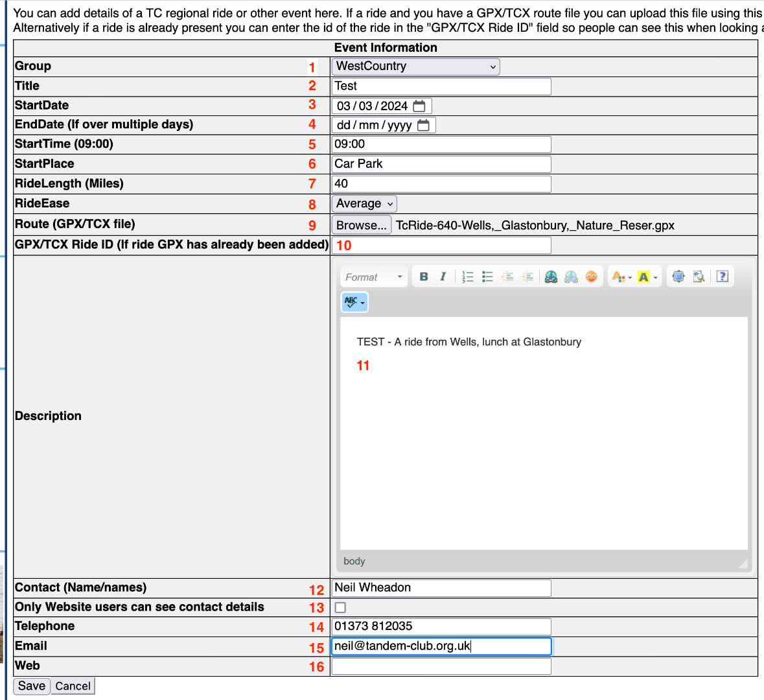
Task: Cancel the event form
Action: pos(73,686)
